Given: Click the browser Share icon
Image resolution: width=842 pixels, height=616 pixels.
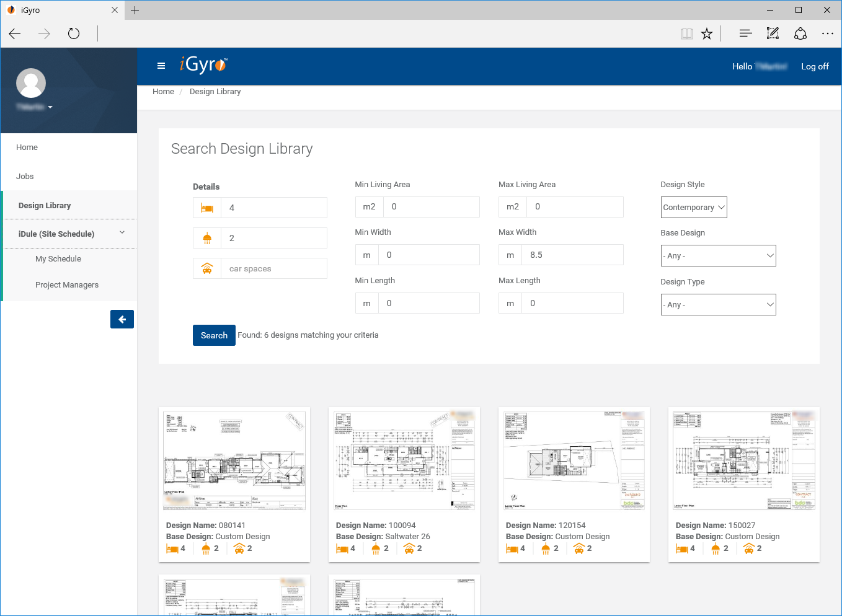Looking at the screenshot, I should 800,33.
